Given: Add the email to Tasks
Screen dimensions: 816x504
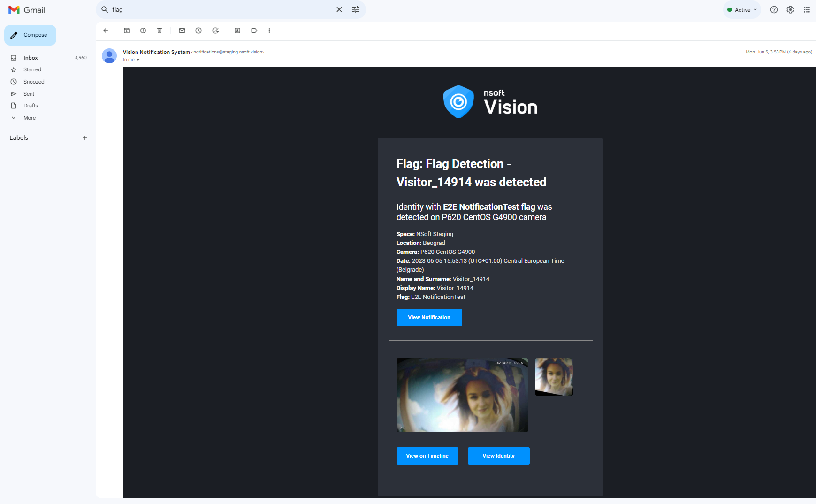Looking at the screenshot, I should point(215,31).
